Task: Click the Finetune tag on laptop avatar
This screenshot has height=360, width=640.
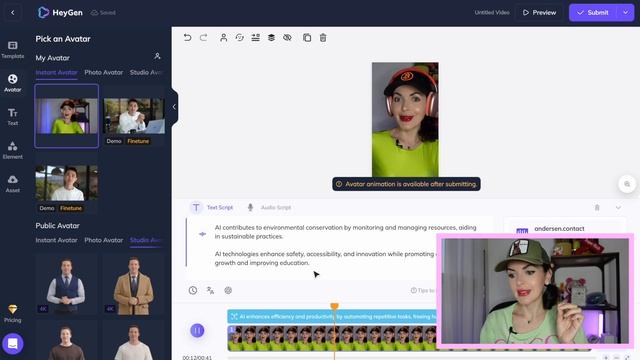Action: 138,141
